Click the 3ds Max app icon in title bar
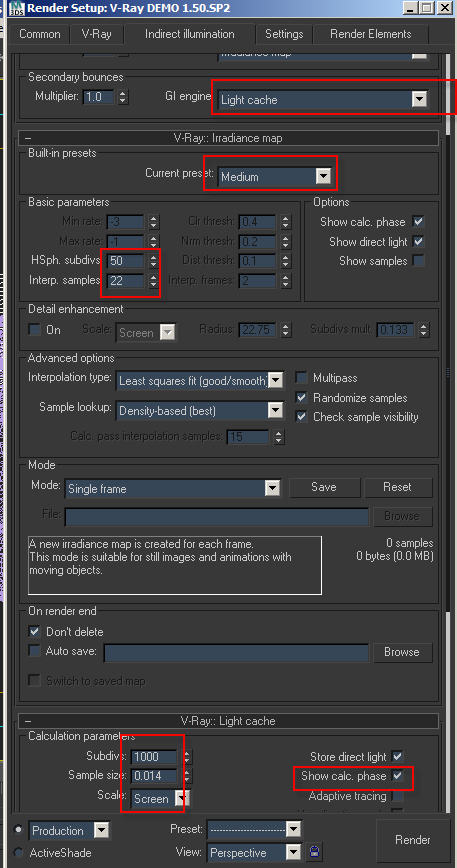The image size is (457, 868). 17,8
